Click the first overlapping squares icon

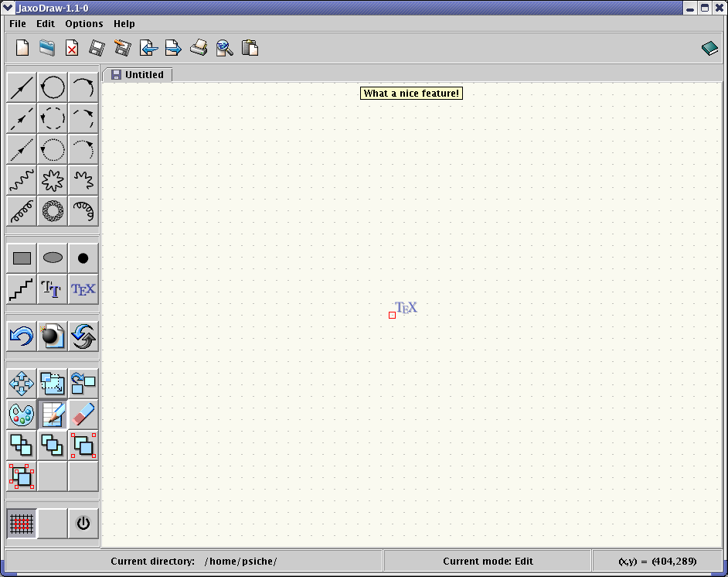tap(22, 446)
